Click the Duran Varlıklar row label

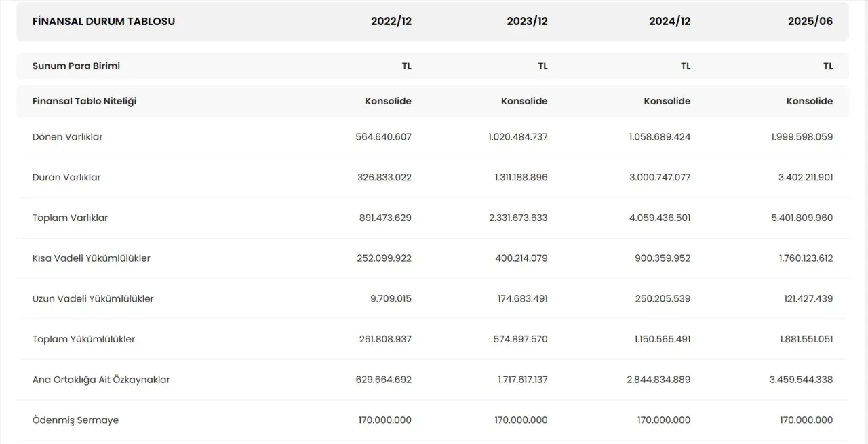click(x=66, y=177)
